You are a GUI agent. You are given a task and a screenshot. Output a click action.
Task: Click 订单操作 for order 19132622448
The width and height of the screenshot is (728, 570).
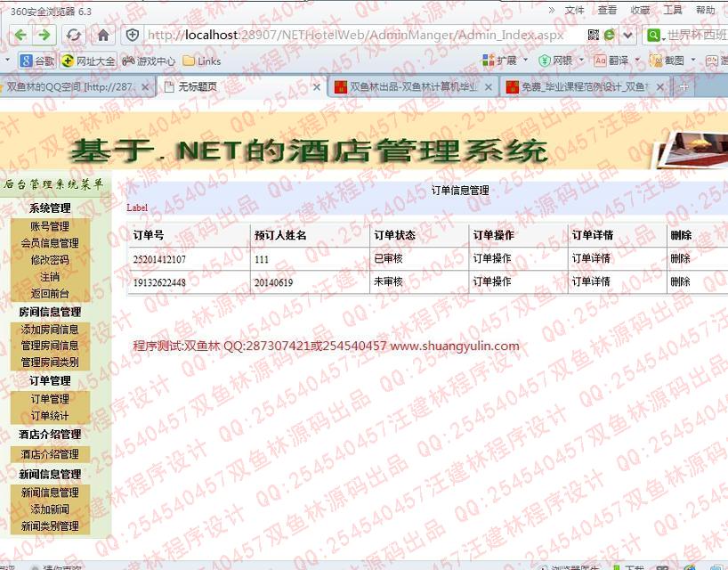[492, 281]
